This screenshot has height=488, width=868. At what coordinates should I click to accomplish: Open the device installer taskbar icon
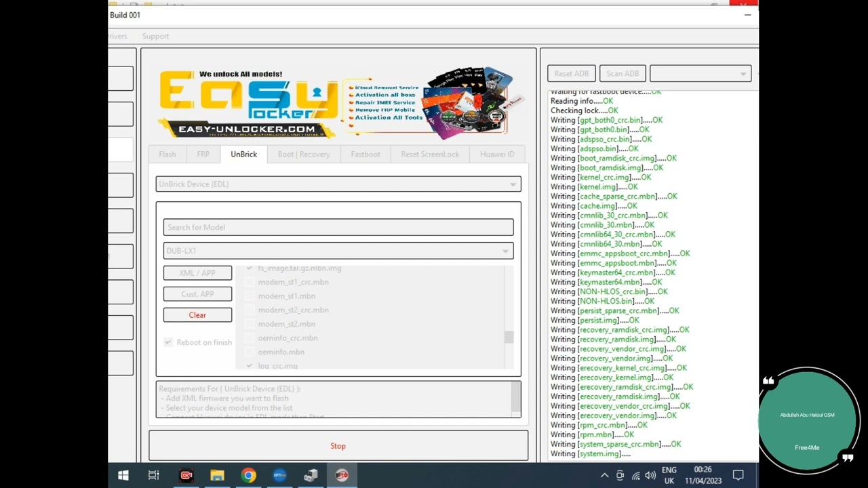tap(311, 475)
